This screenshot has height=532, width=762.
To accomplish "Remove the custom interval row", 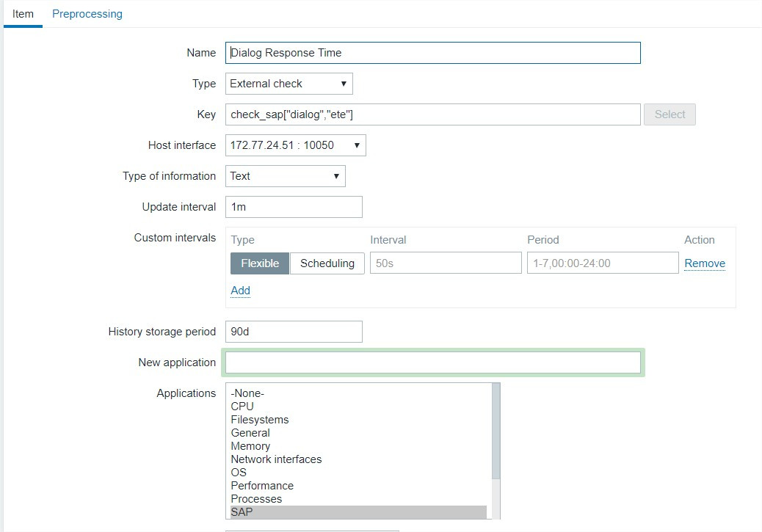I will click(x=705, y=263).
